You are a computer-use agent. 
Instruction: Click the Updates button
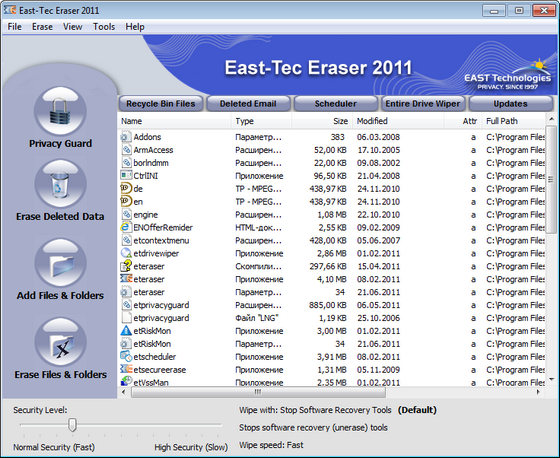point(511,104)
